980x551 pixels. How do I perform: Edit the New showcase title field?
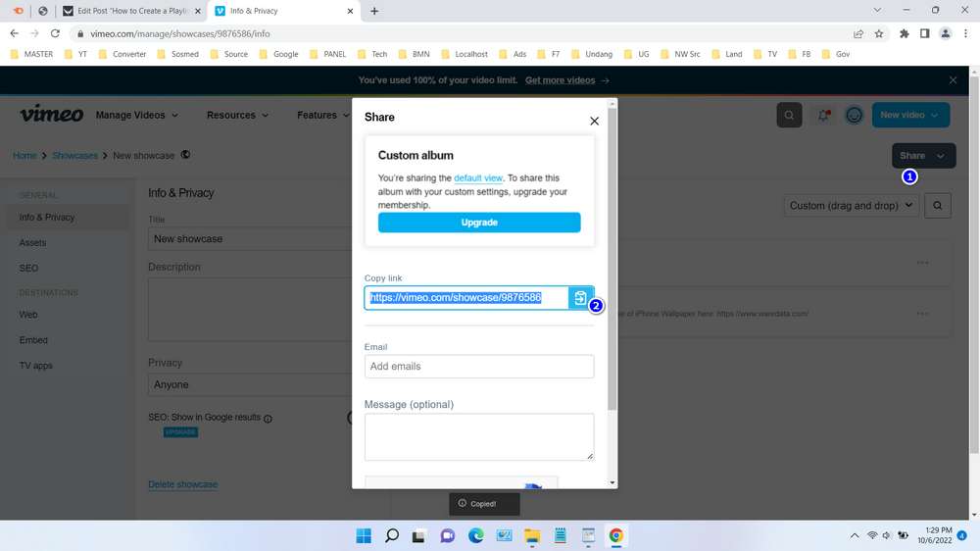(x=250, y=239)
